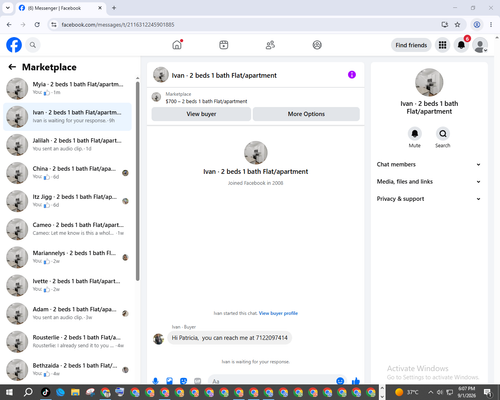This screenshot has width=500, height=400.
Task: Open account dropdown profile picture
Action: (x=480, y=45)
